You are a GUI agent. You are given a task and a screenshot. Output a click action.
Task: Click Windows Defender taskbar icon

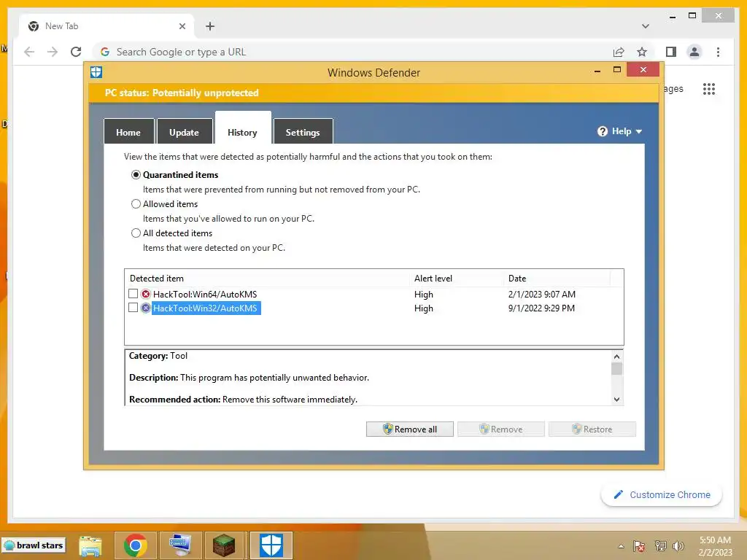point(271,545)
